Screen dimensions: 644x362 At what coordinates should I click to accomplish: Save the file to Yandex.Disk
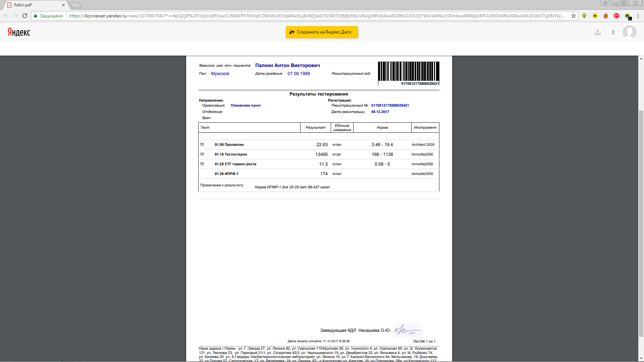tap(322, 32)
